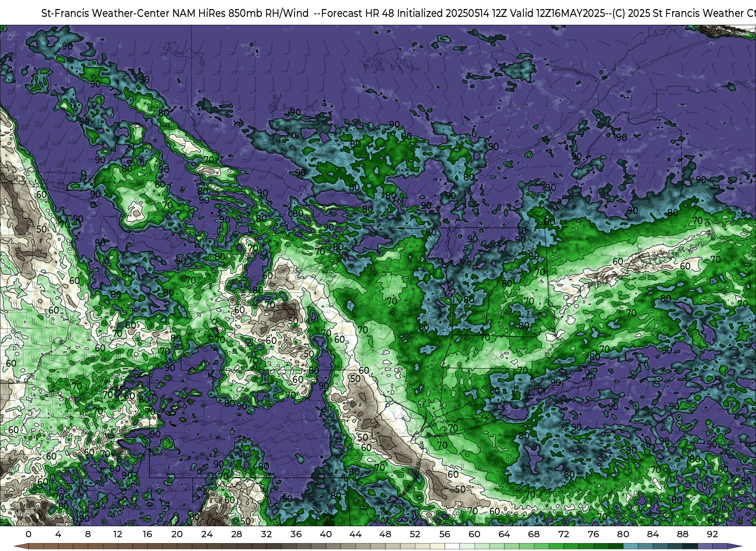Screen dimensions: 756x551
Task: Click 'Forecast HR 48' in the title
Action: [x=358, y=13]
